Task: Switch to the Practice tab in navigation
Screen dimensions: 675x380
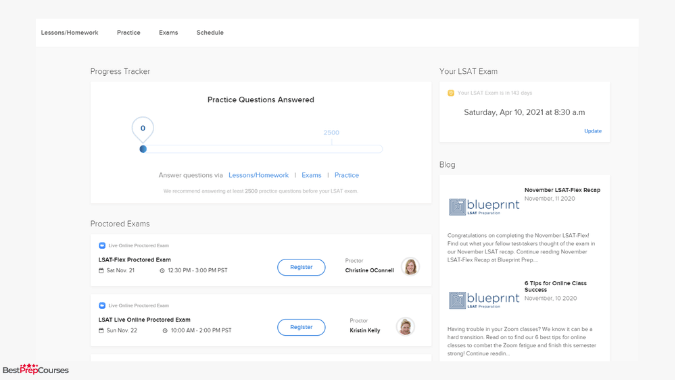Action: [x=128, y=33]
